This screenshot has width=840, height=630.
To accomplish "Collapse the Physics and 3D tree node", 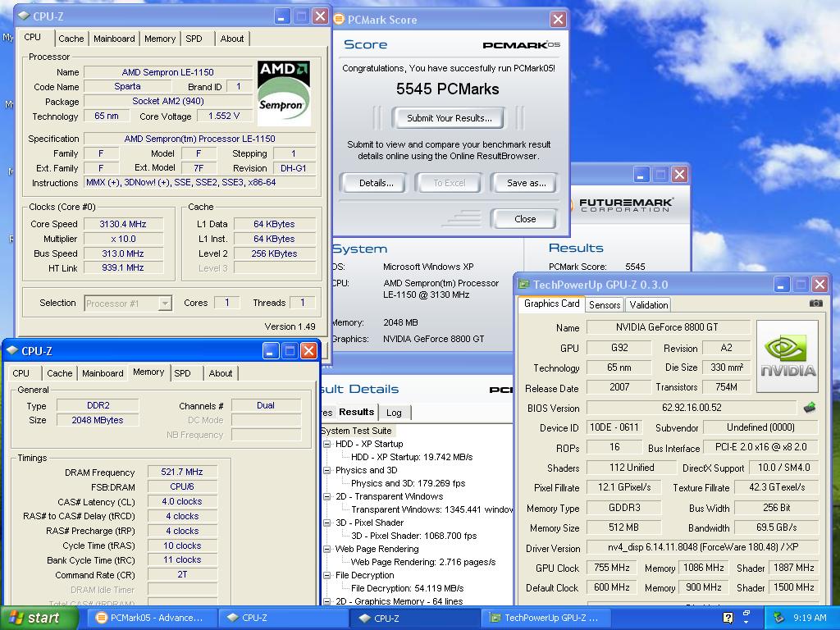I will [x=326, y=470].
